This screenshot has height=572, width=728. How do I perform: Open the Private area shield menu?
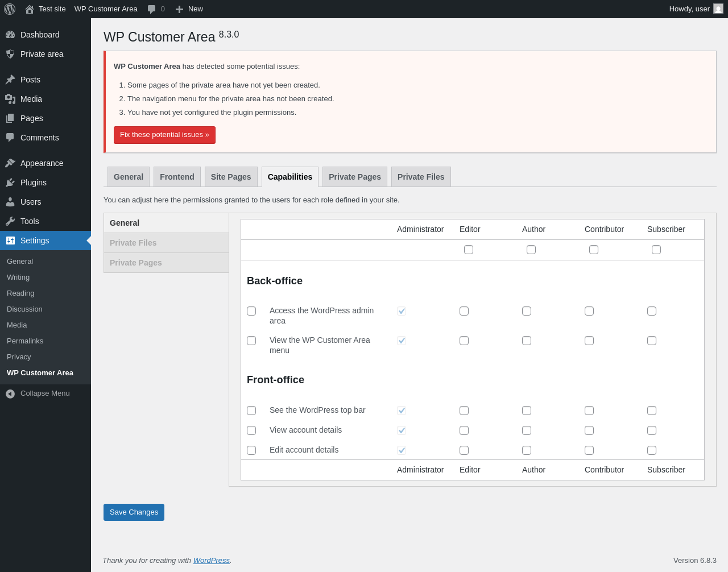pyautogui.click(x=10, y=54)
